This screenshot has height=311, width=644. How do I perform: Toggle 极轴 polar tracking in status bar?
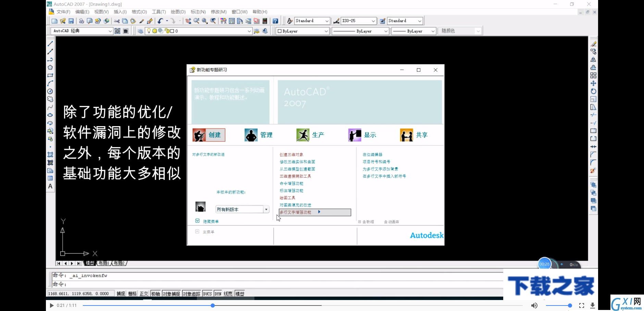(156, 294)
